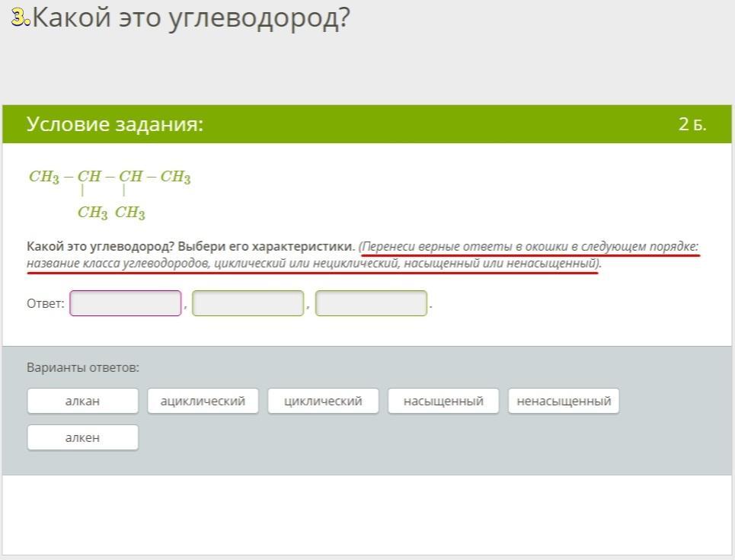The width and height of the screenshot is (735, 560).
Task: Select the 'ациклический' answer option
Action: click(203, 401)
